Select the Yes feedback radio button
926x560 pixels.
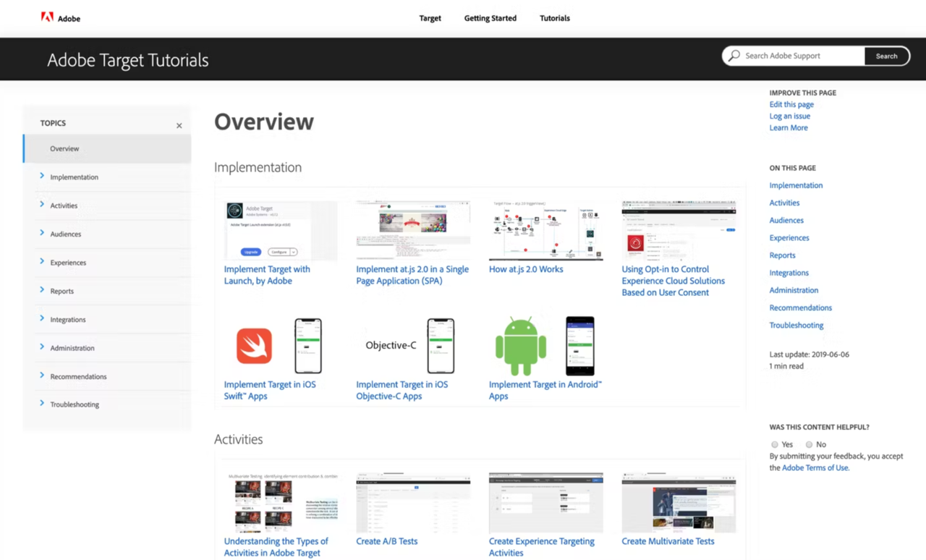(775, 445)
